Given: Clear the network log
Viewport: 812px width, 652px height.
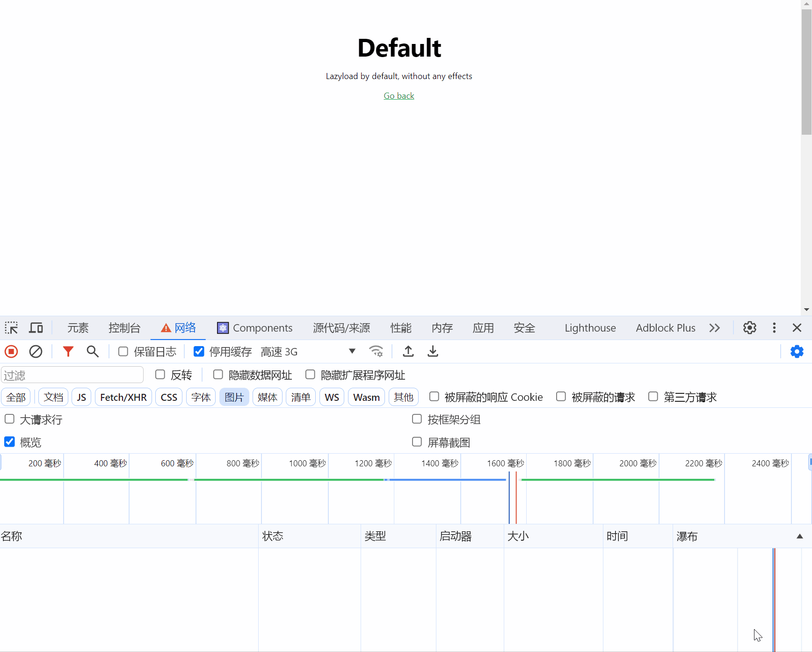Looking at the screenshot, I should coord(36,351).
